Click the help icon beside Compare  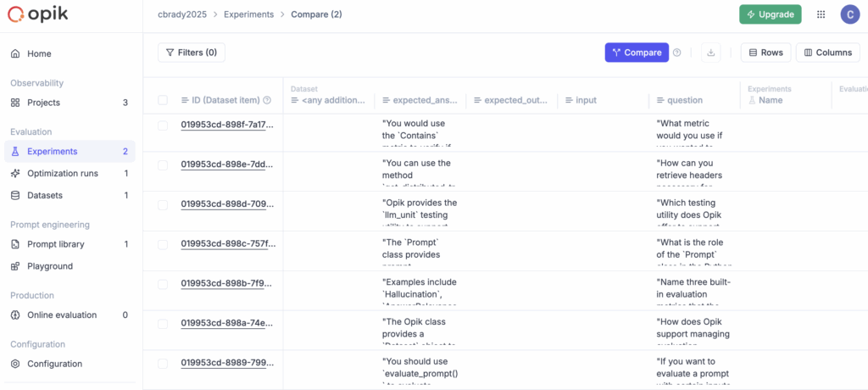[x=676, y=53]
